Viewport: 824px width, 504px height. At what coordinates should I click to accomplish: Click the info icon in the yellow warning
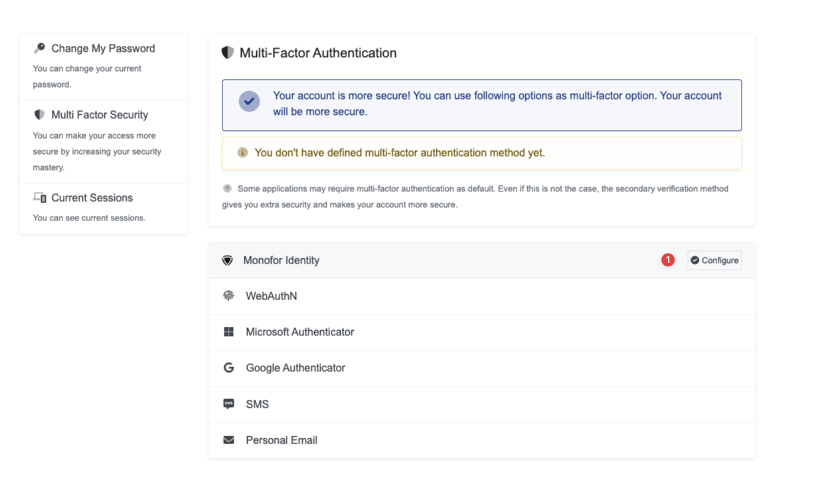pyautogui.click(x=242, y=153)
